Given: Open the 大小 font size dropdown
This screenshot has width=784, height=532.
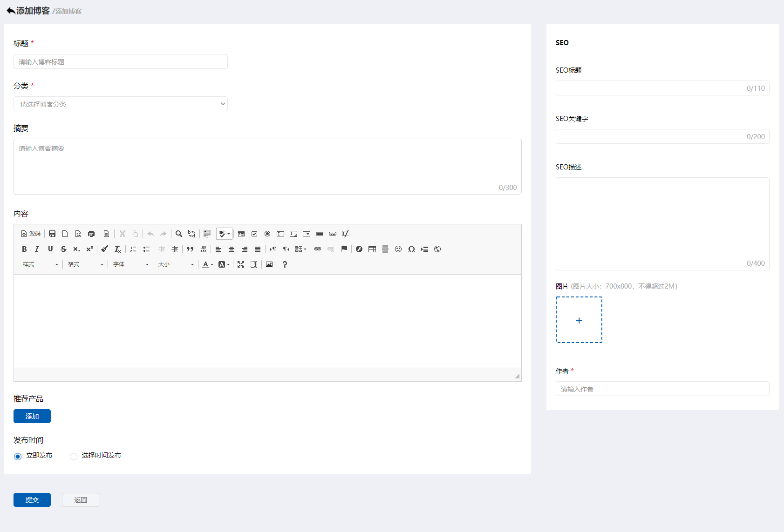Looking at the screenshot, I should 176,264.
